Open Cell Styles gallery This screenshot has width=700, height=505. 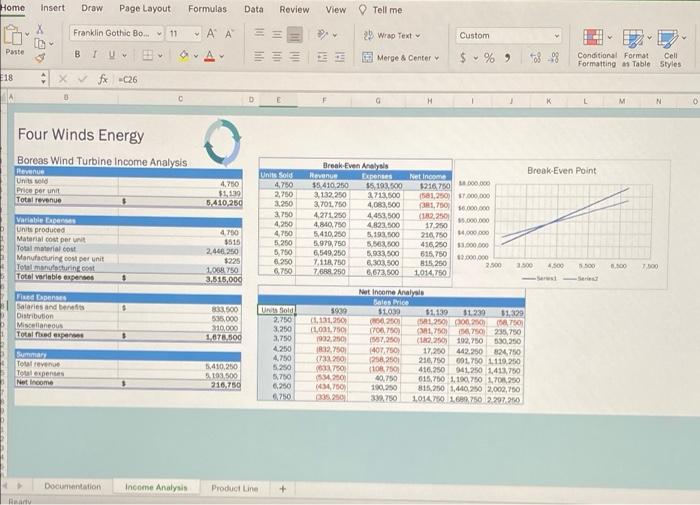671,48
